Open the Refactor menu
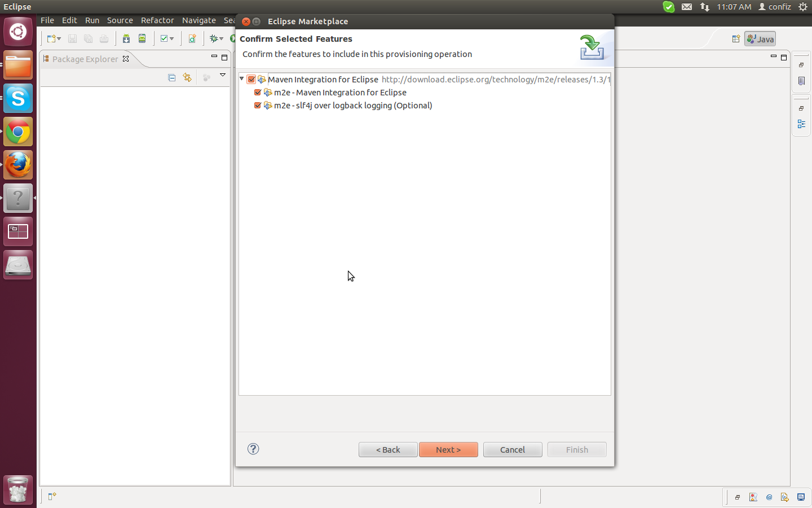This screenshot has width=812, height=508. pos(157,20)
